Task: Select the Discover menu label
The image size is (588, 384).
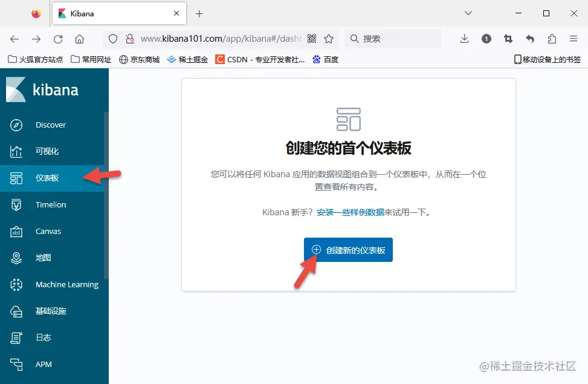Action: [51, 125]
